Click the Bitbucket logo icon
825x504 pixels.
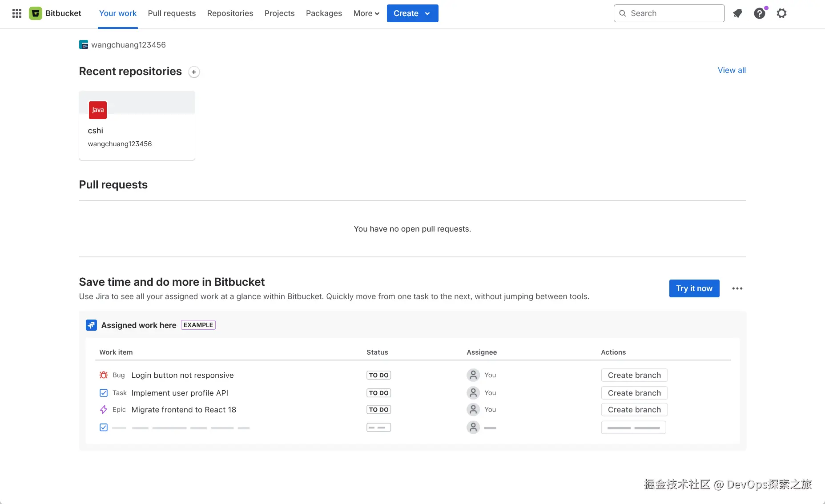click(36, 13)
